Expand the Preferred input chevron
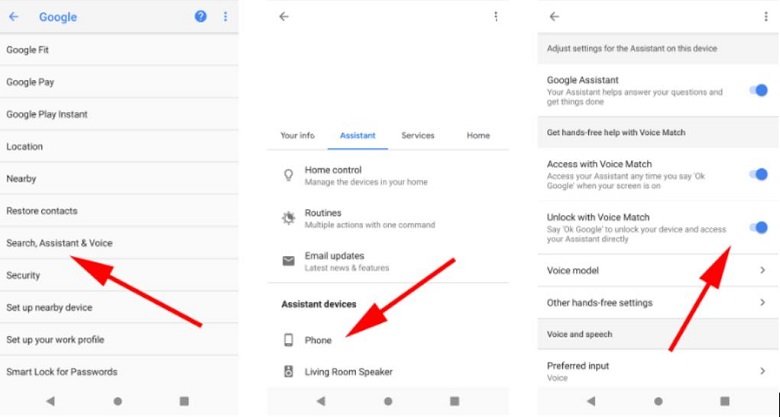This screenshot has width=780, height=417. 762,371
